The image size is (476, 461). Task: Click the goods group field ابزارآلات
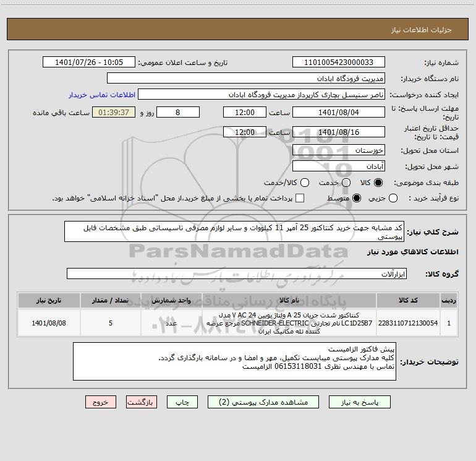[x=237, y=274]
